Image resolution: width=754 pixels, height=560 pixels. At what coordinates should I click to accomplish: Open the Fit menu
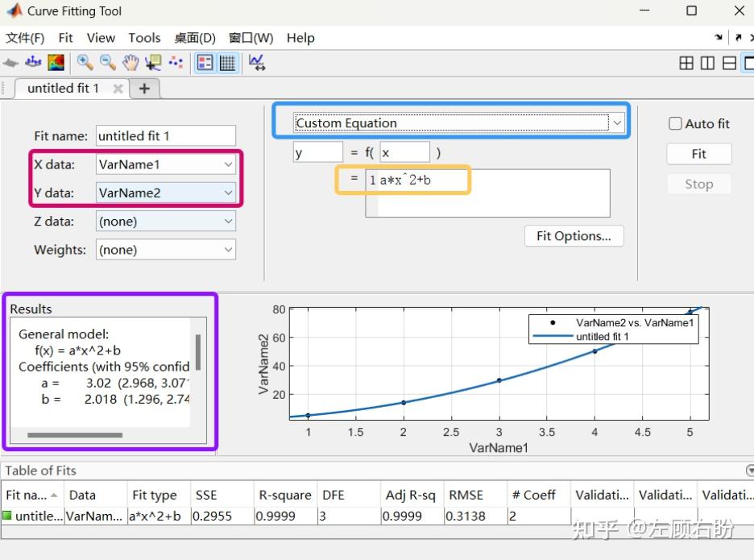pos(65,38)
